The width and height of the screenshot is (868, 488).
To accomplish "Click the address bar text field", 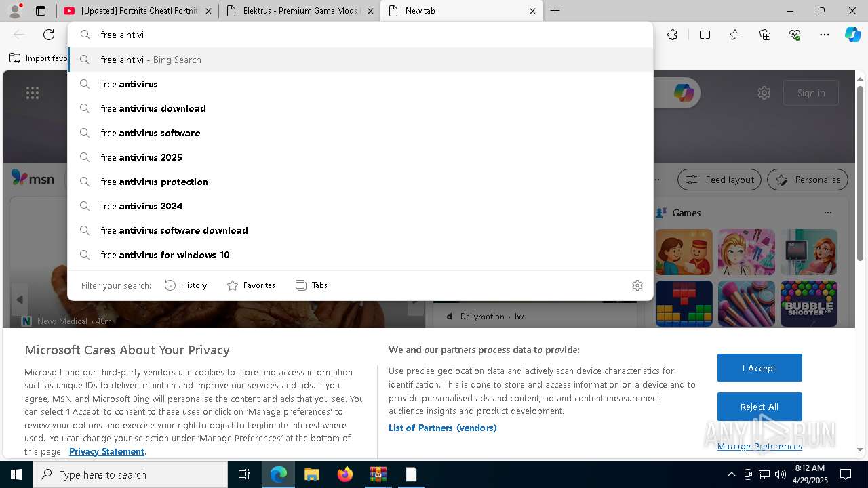I will [360, 35].
